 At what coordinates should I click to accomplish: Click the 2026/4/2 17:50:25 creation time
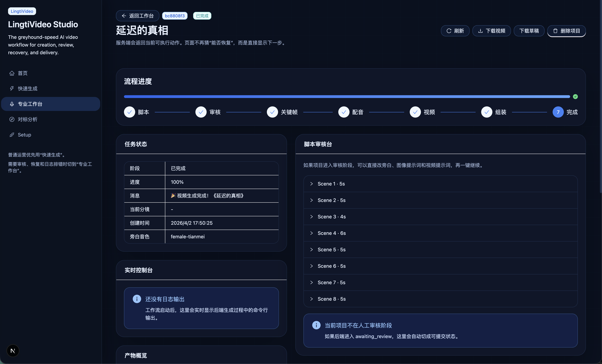(x=192, y=223)
